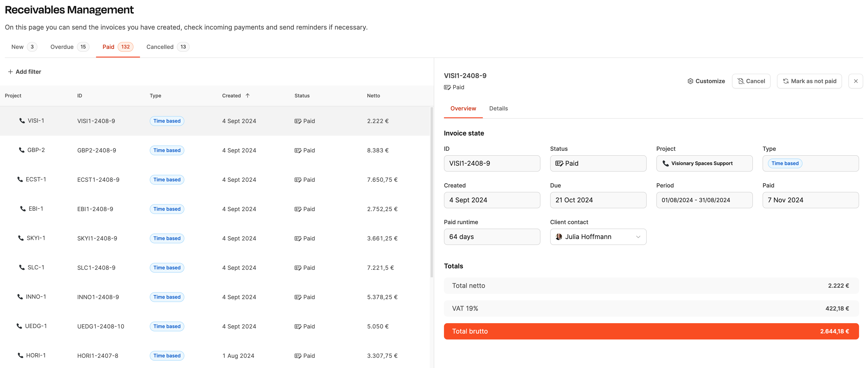Click the paid icon in ECST1-2408-9 row

298,180
